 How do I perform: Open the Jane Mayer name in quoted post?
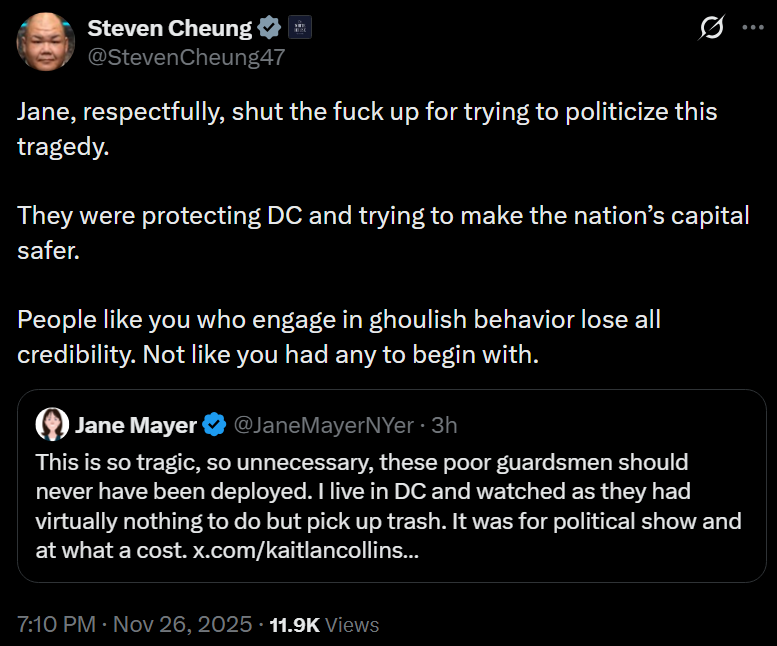[136, 425]
